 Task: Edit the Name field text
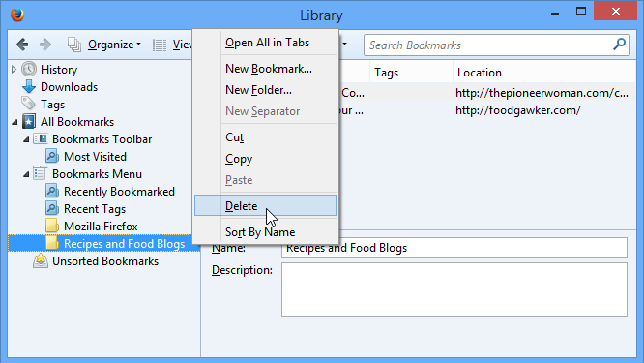tap(454, 248)
